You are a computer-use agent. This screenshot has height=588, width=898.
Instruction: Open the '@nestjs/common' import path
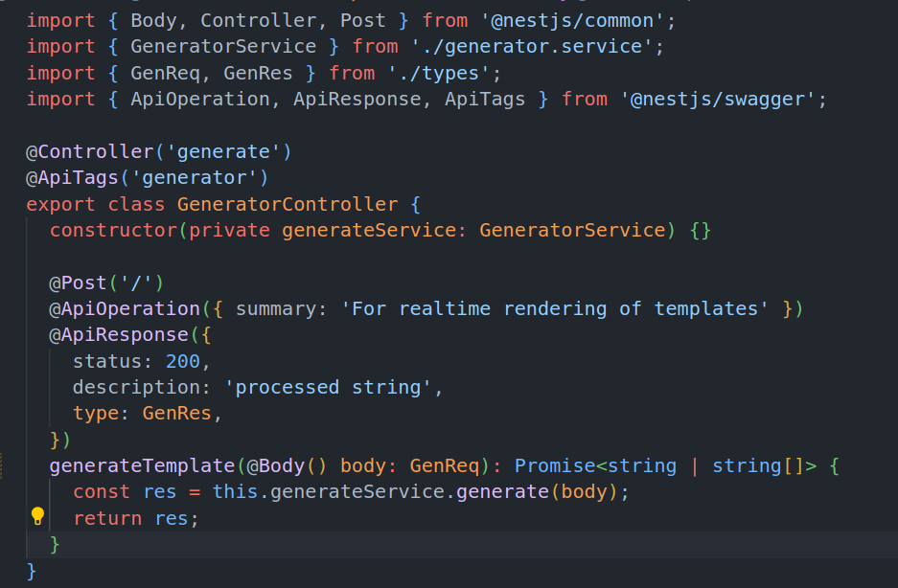pyautogui.click(x=567, y=20)
